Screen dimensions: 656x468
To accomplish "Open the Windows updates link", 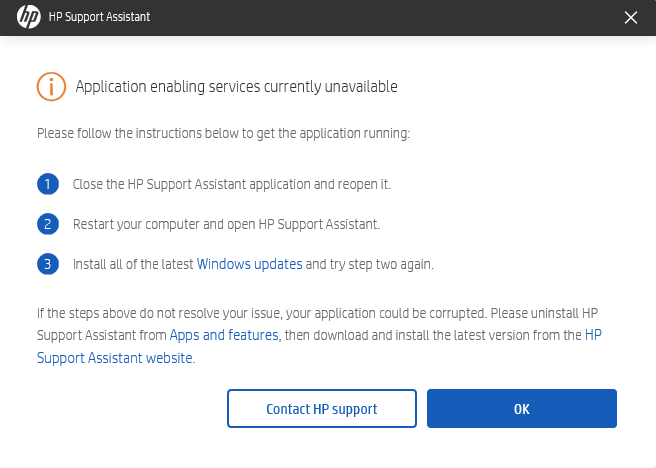I will 249,265.
